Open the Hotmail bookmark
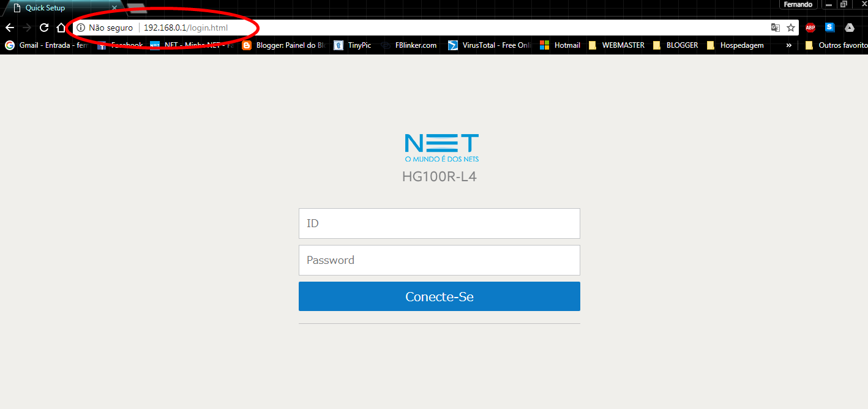868x409 pixels. click(x=560, y=45)
